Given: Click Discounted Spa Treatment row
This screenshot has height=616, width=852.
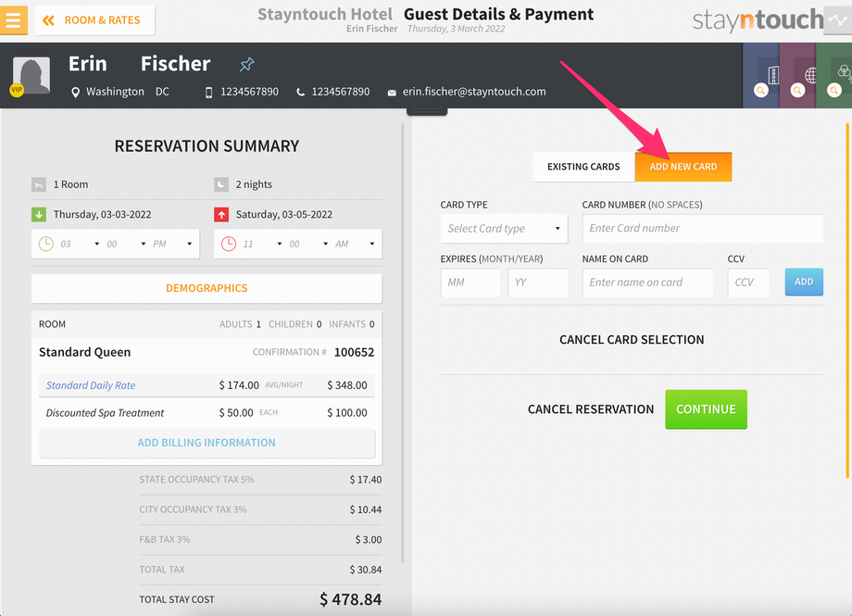Looking at the screenshot, I should coord(207,413).
